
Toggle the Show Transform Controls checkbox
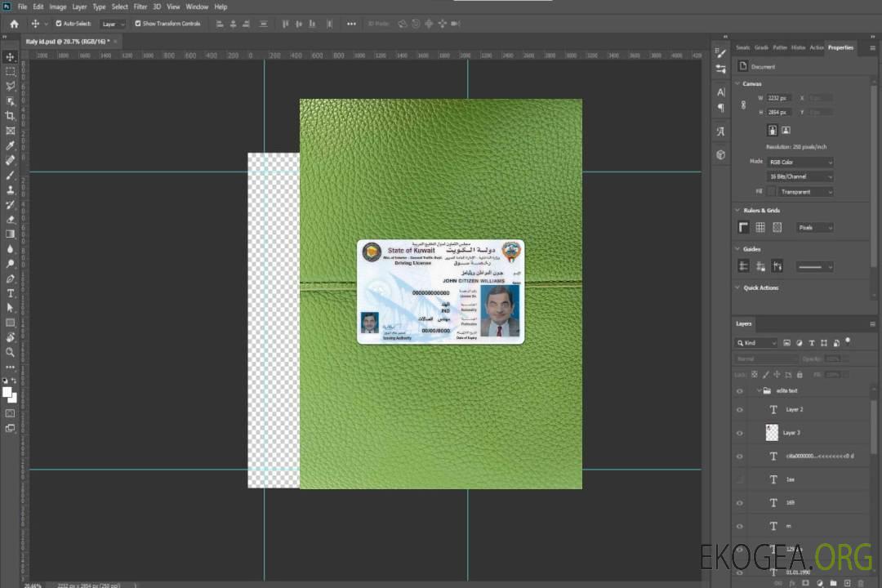click(138, 24)
